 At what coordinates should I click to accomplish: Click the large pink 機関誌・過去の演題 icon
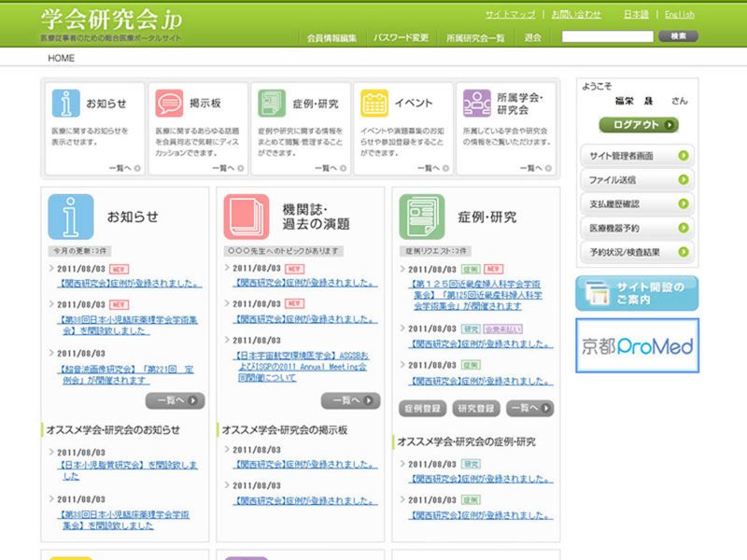[247, 217]
